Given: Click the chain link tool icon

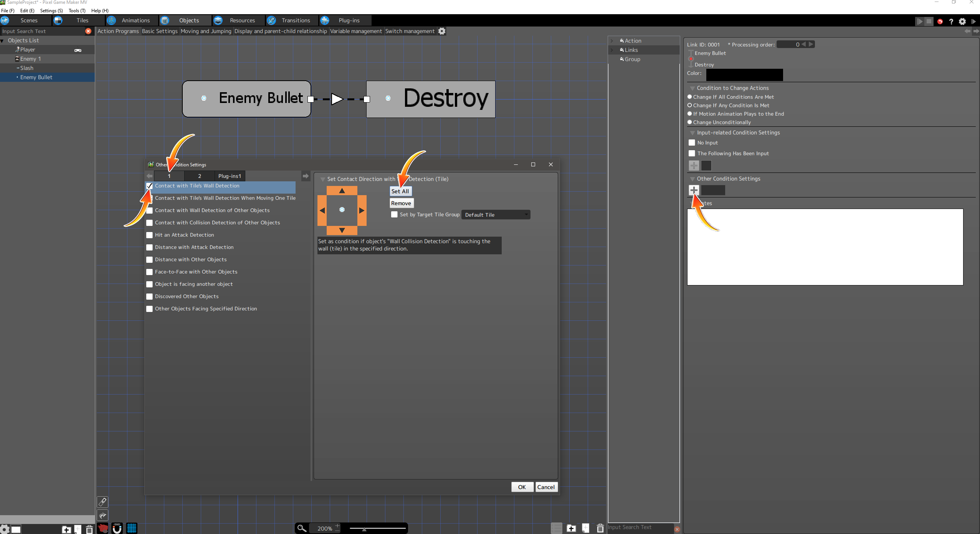Looking at the screenshot, I should (102, 502).
